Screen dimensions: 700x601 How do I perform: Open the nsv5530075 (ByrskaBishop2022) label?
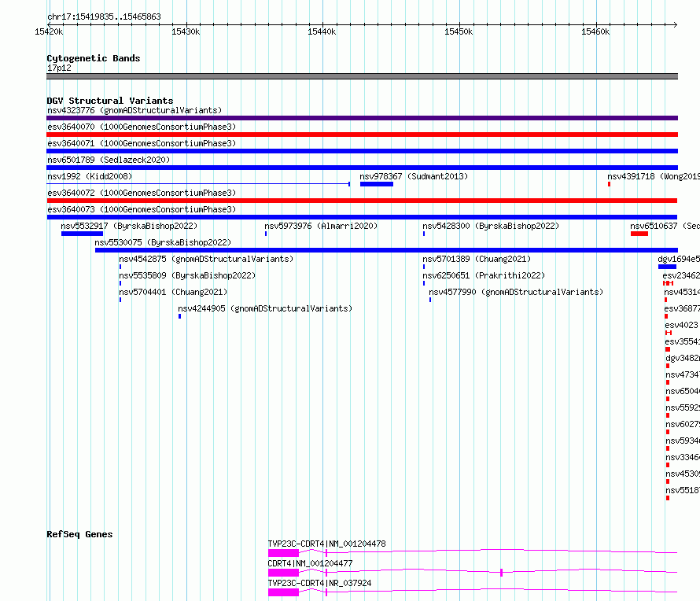163,242
